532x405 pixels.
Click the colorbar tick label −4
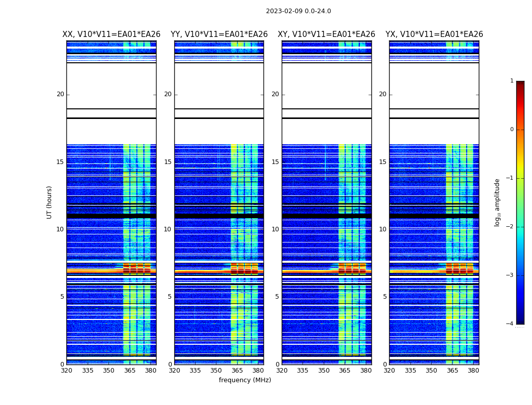[x=510, y=324]
